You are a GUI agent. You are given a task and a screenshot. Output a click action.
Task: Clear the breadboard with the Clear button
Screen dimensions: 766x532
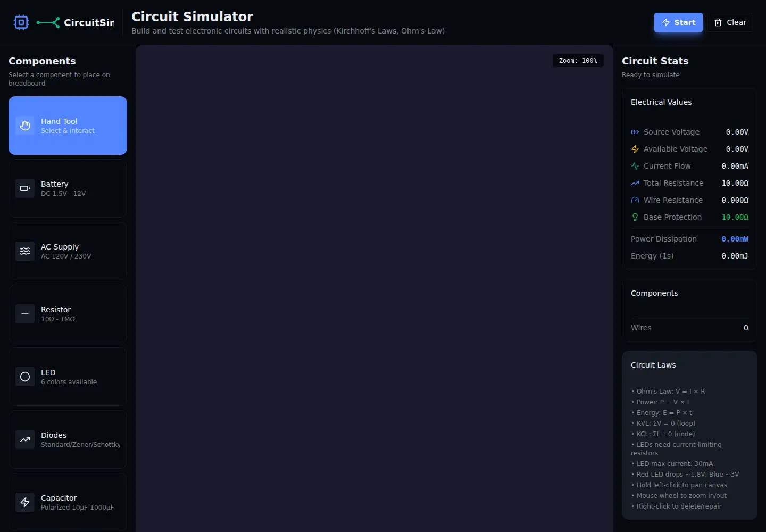[730, 22]
